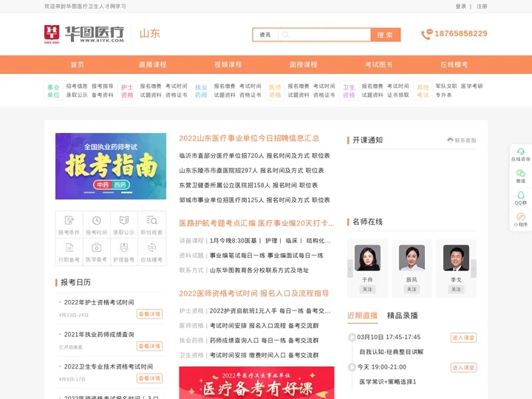The image size is (532, 399).
Task: Open the 考试图书 nav tab
Action: coord(378,64)
